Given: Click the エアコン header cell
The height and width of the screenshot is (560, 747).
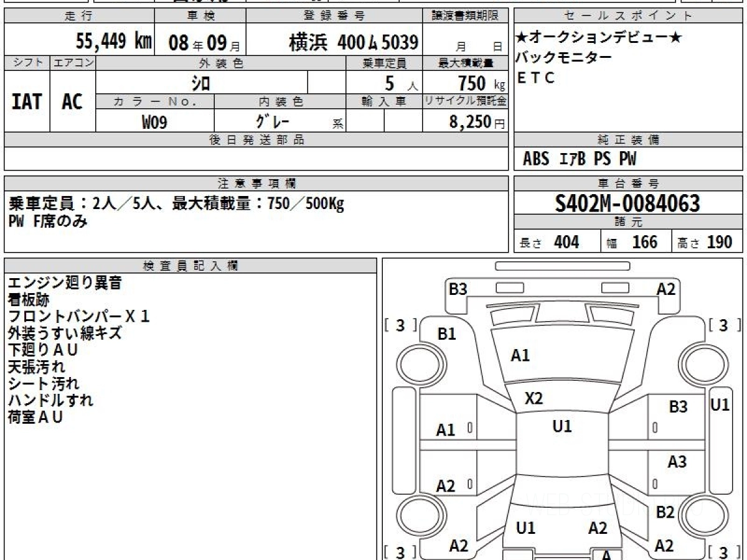Looking at the screenshot, I should pyautogui.click(x=73, y=63).
